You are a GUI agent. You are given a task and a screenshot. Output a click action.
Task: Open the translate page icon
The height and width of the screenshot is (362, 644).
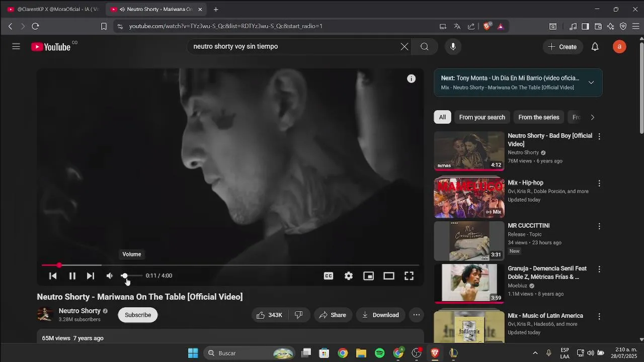pyautogui.click(x=457, y=26)
